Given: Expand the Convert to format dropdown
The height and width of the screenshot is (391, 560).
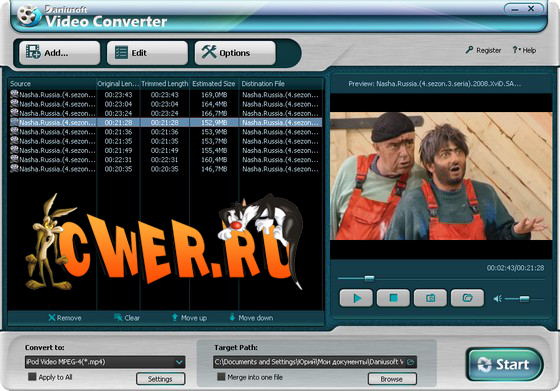Looking at the screenshot, I should pos(179,362).
